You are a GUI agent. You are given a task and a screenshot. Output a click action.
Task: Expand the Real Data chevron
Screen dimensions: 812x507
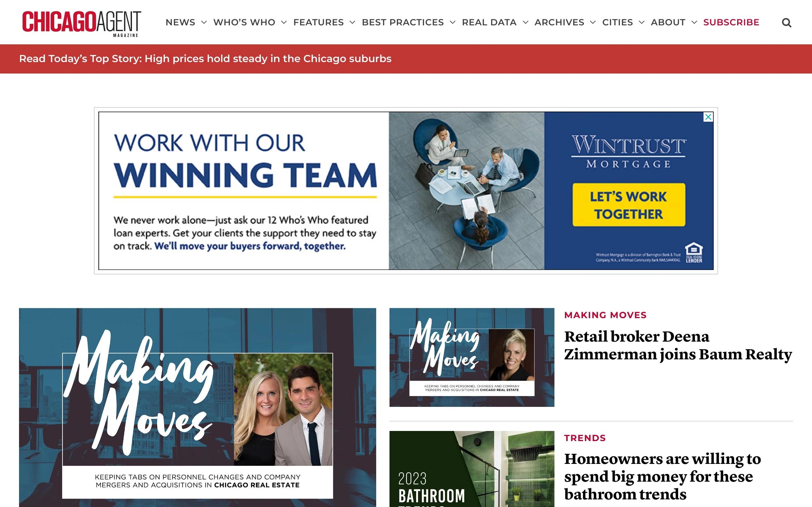coord(526,22)
